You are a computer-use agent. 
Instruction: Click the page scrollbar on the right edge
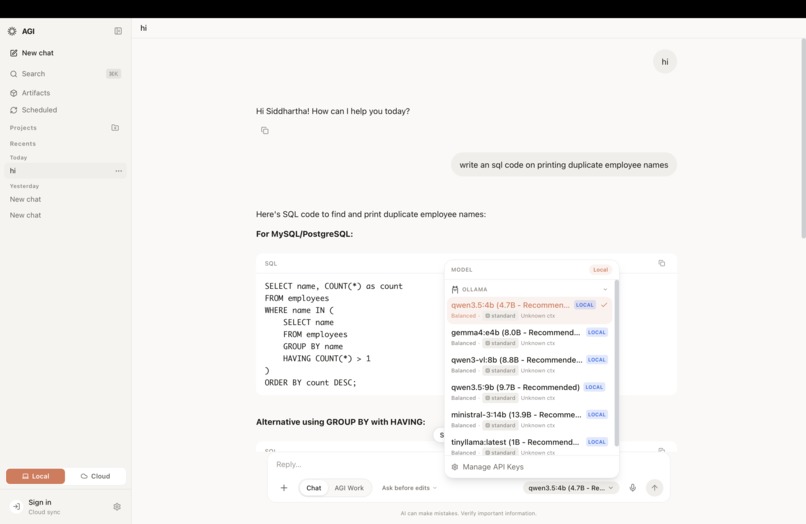click(x=803, y=138)
